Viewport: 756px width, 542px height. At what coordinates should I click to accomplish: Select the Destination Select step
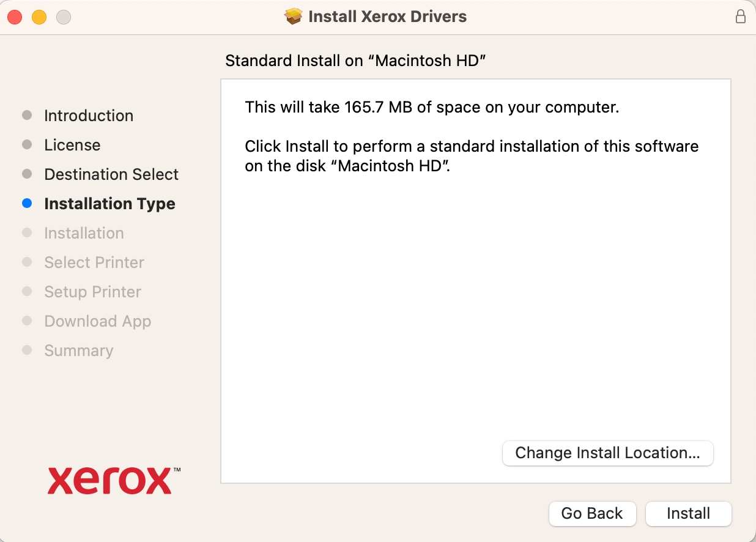pyautogui.click(x=111, y=174)
